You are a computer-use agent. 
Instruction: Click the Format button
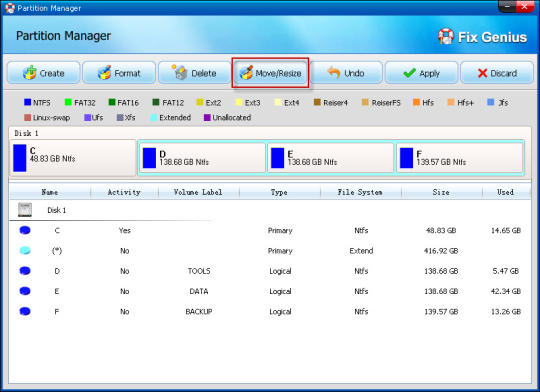coord(119,73)
